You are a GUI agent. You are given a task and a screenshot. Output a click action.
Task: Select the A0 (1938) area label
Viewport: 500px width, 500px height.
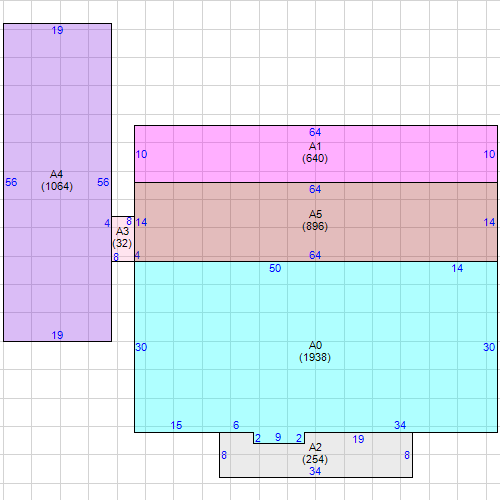click(315, 351)
